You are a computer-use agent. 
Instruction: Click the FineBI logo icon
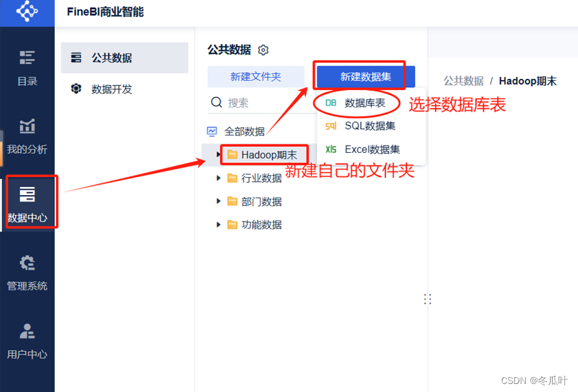coord(27,11)
